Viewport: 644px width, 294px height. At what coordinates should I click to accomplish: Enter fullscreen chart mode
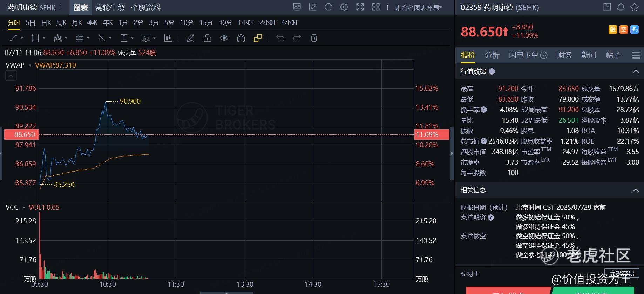pos(360,7)
